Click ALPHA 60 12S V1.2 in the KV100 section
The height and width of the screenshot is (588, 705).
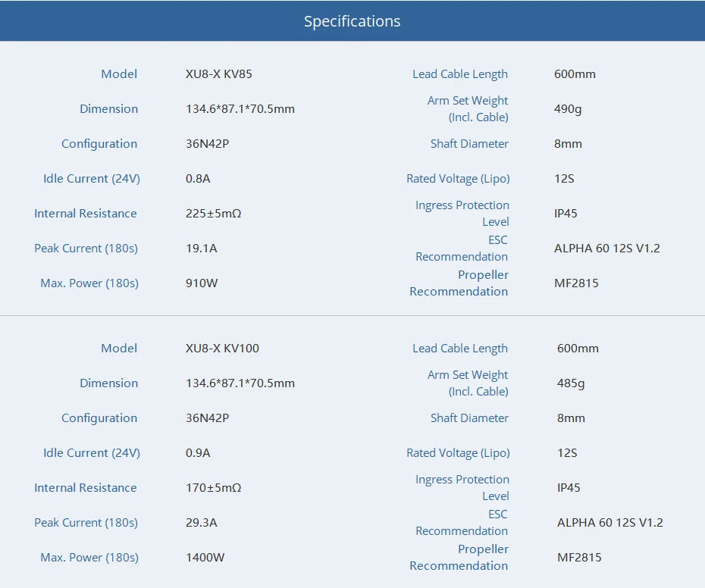tap(609, 523)
